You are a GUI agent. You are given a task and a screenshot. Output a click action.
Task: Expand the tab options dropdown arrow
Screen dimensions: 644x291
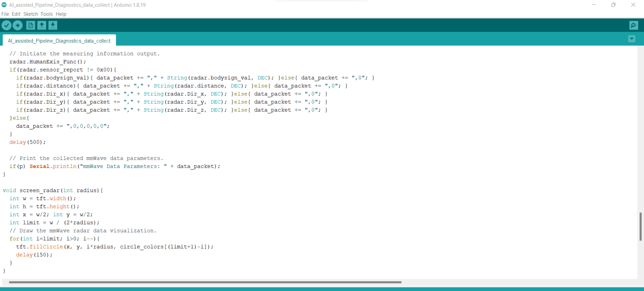632,39
